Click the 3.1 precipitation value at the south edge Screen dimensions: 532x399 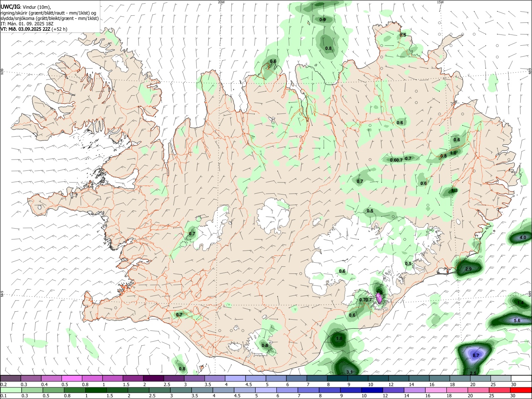click(x=350, y=372)
